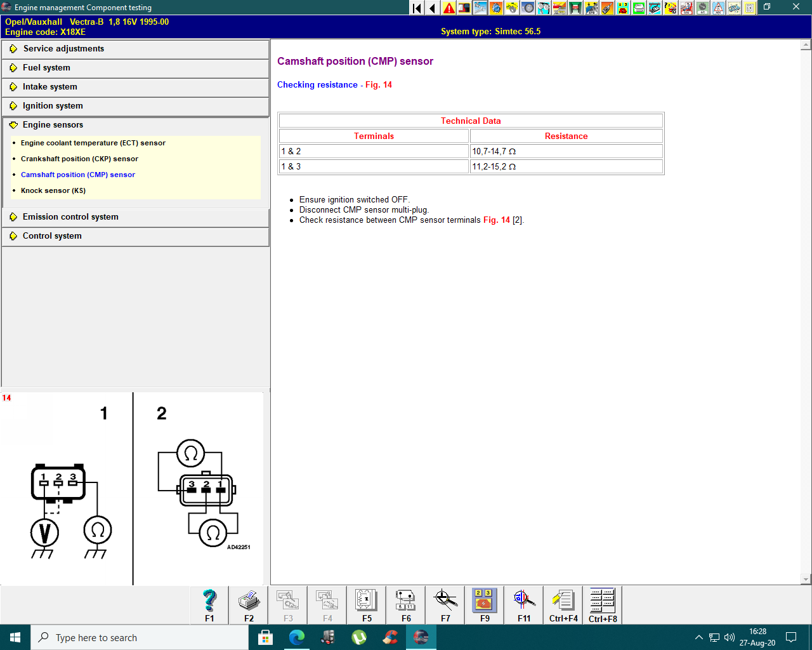Open the F11 magnifier zoom button
The image size is (812, 650).
pyautogui.click(x=524, y=605)
